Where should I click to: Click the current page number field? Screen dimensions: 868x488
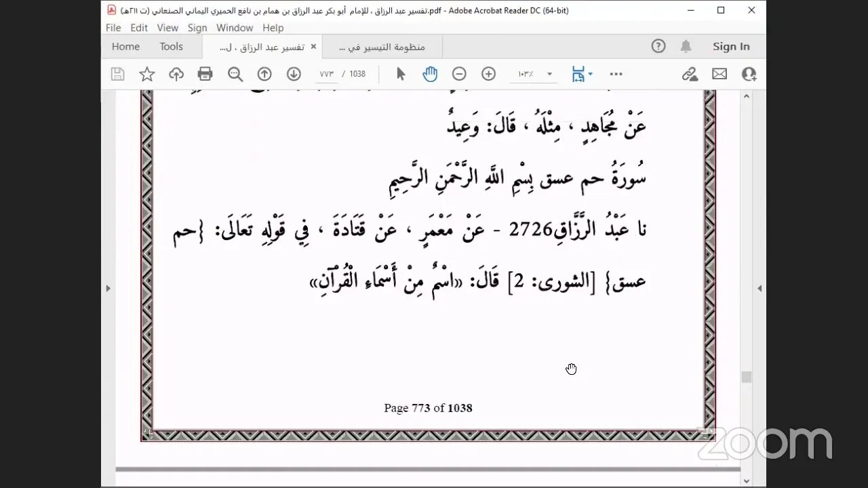(x=327, y=74)
